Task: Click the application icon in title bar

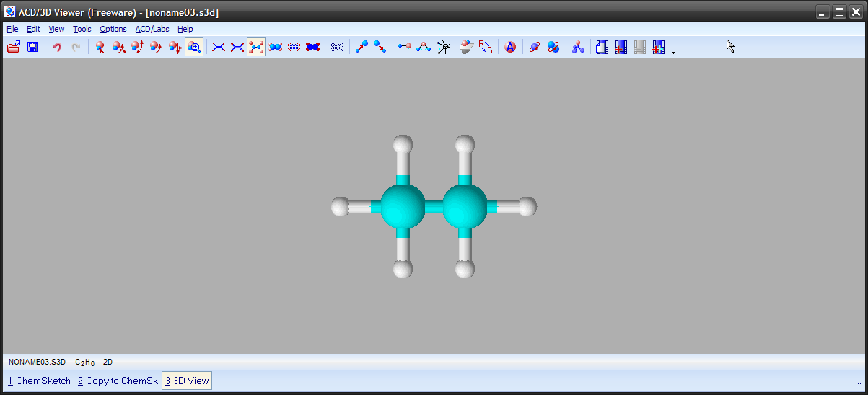Action: 10,12
